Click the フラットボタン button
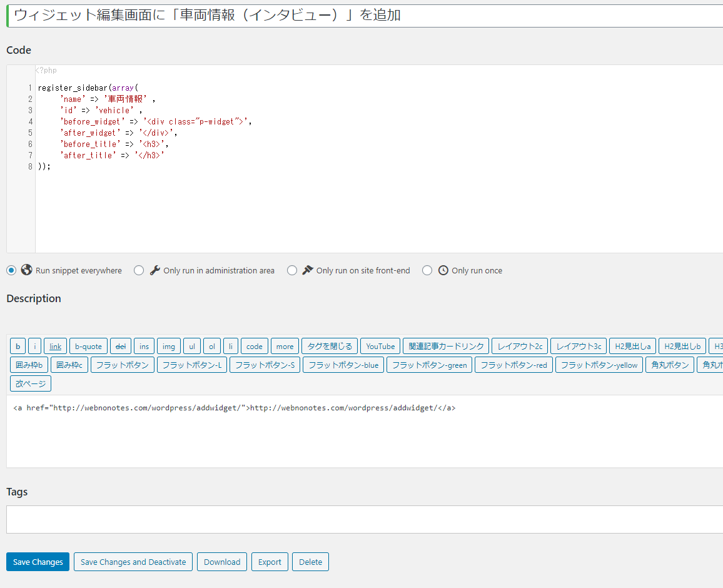The image size is (723, 588). tap(123, 365)
